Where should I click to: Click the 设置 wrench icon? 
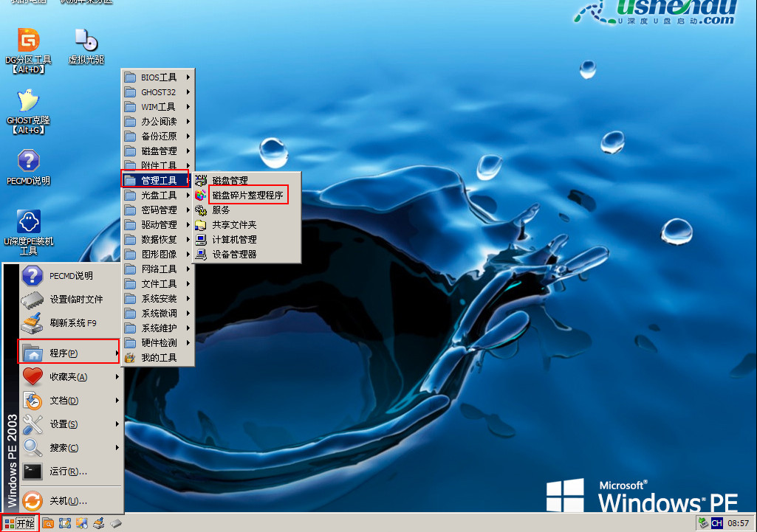tap(32, 424)
